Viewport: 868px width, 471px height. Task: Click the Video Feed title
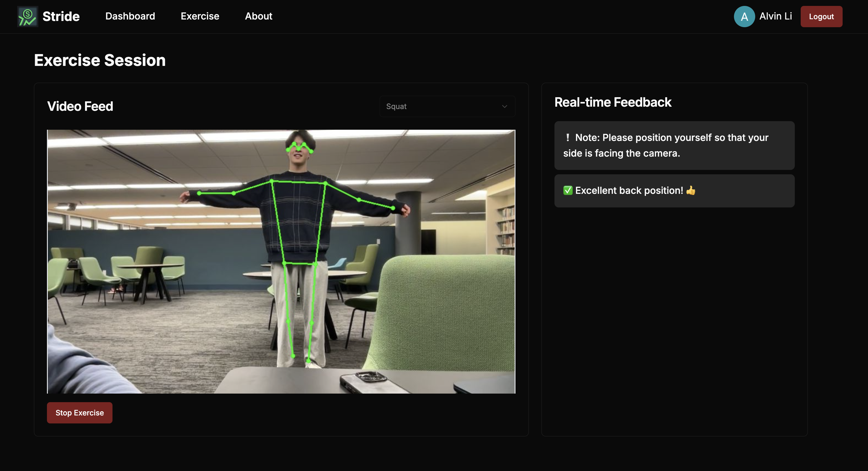click(80, 107)
